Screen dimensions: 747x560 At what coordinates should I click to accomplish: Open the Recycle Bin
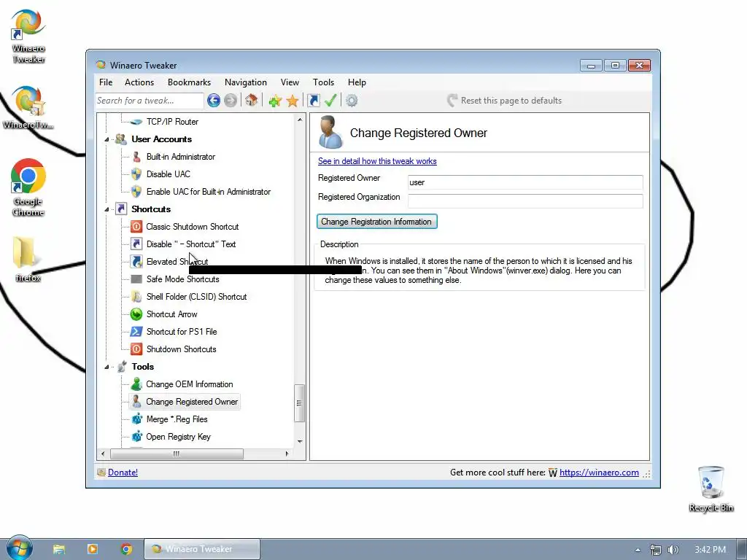pyautogui.click(x=711, y=489)
